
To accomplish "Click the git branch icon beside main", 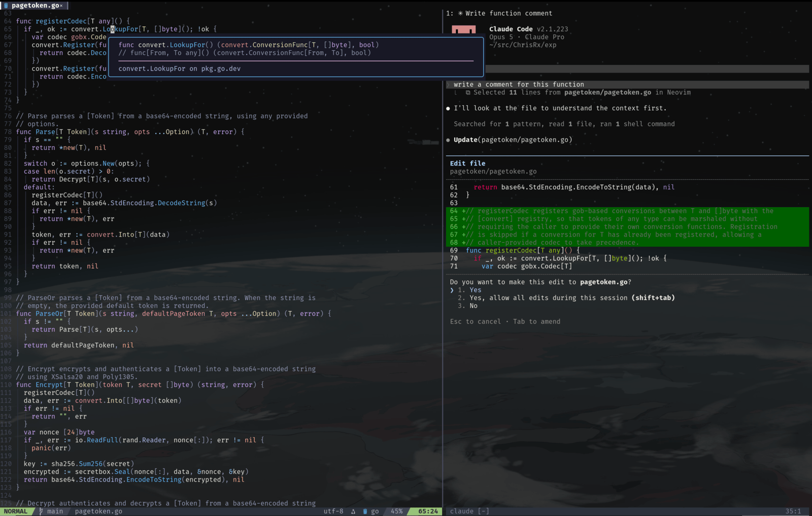I will tap(41, 511).
